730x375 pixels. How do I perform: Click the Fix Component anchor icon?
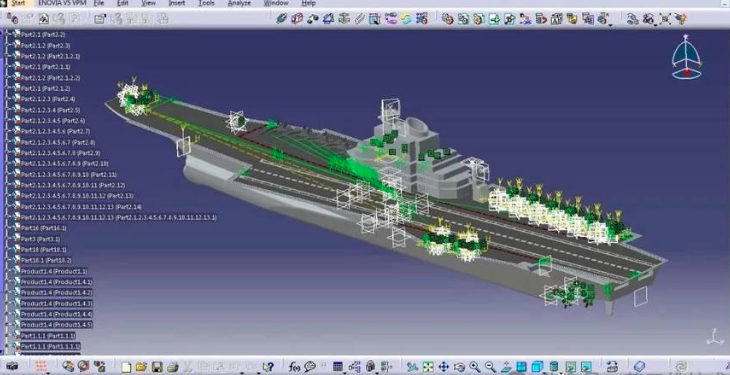click(x=344, y=19)
